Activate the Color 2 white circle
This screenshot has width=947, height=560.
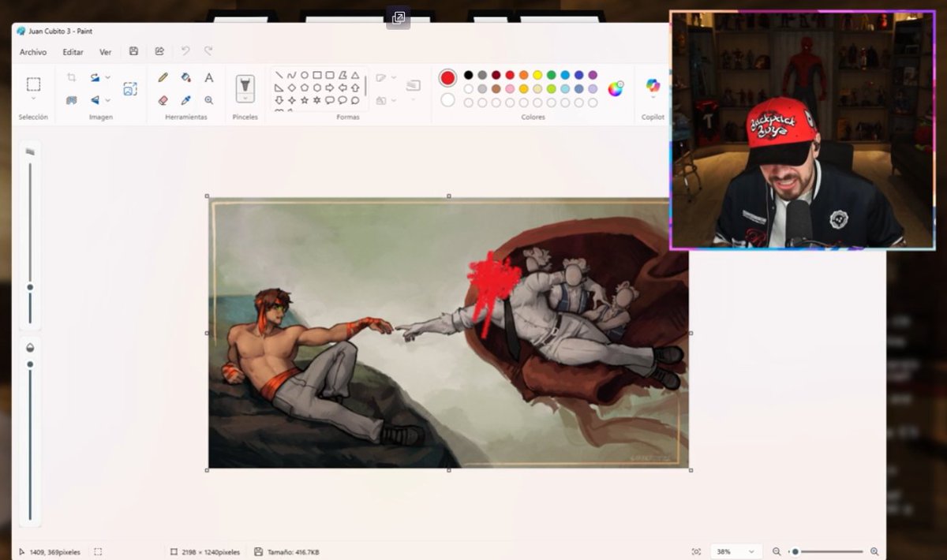(x=447, y=100)
